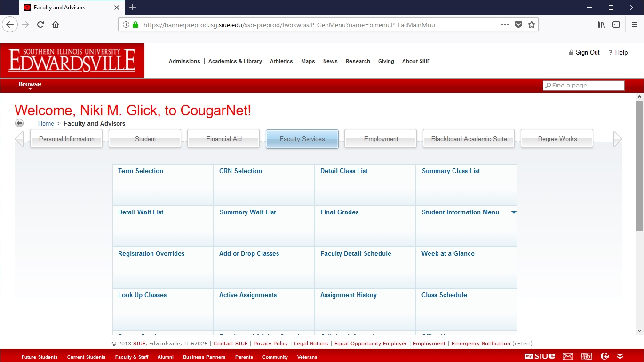Bookmark this page with the star icon
The height and width of the screenshot is (362, 644).
(532, 25)
